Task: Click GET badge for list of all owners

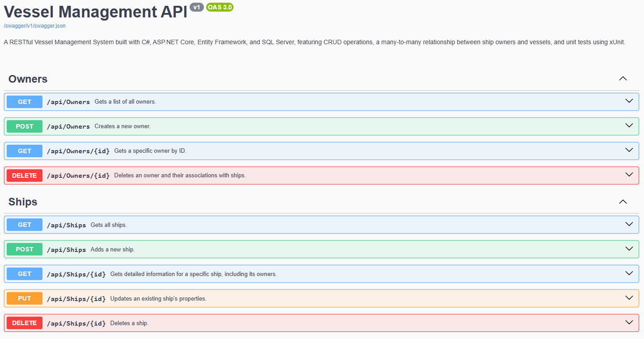Action: pos(25,102)
